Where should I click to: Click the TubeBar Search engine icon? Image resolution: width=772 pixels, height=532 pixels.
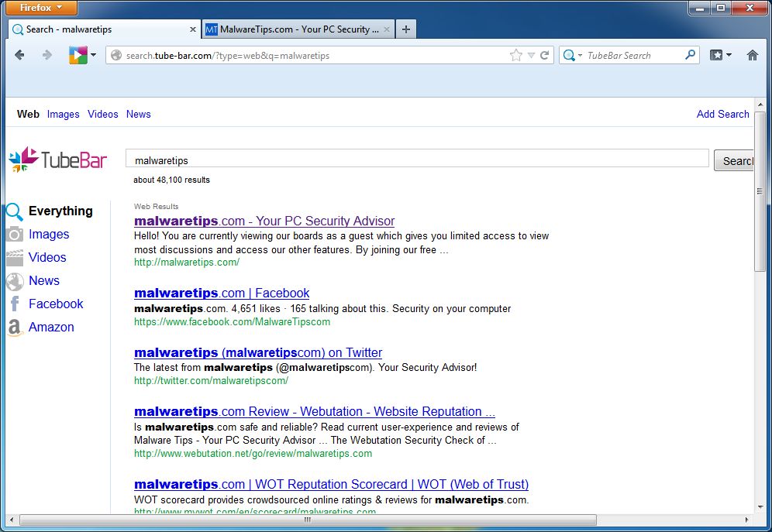[569, 56]
